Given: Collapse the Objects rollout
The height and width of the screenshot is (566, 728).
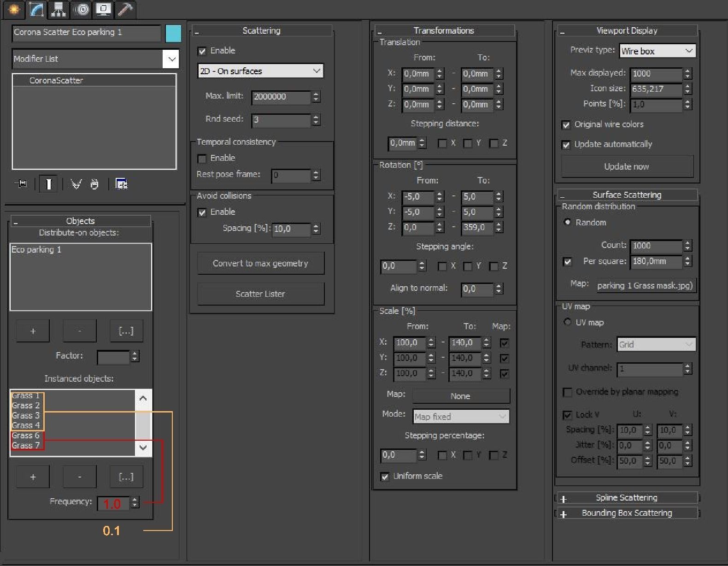Looking at the screenshot, I should click(81, 221).
